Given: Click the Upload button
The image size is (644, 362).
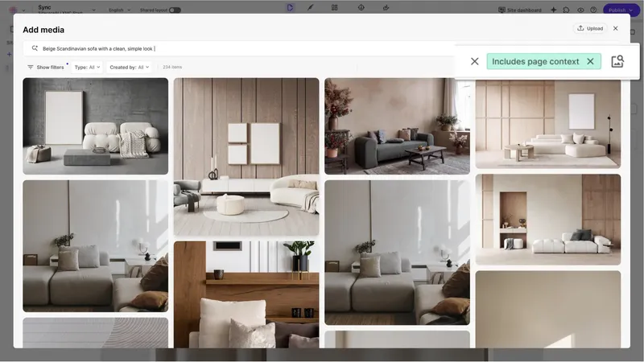Looking at the screenshot, I should click(590, 28).
